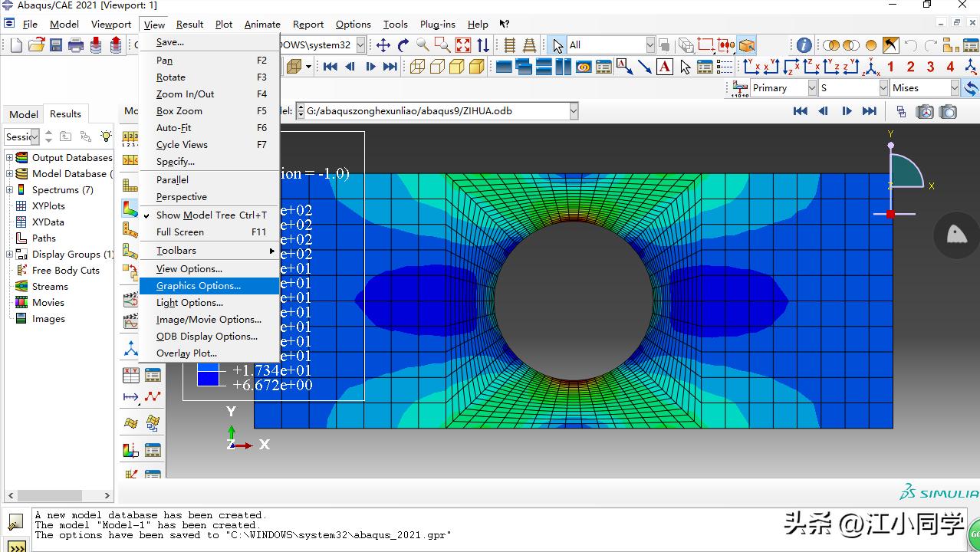
Task: Select the Rotate View tool icon
Action: [403, 45]
